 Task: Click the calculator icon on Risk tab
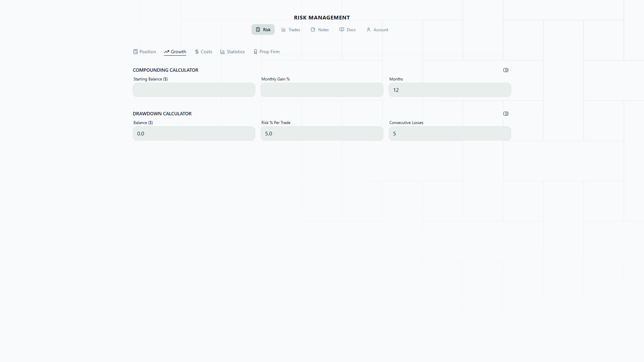pos(258,30)
